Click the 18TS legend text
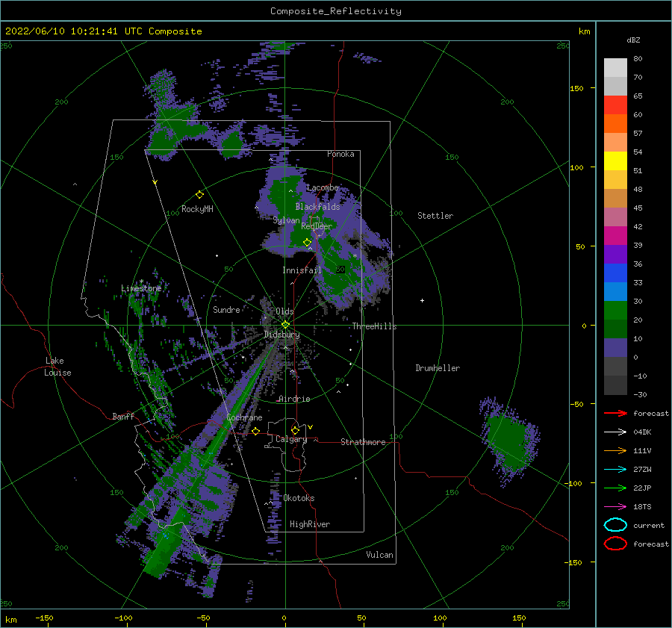The image size is (672, 628). [x=642, y=507]
